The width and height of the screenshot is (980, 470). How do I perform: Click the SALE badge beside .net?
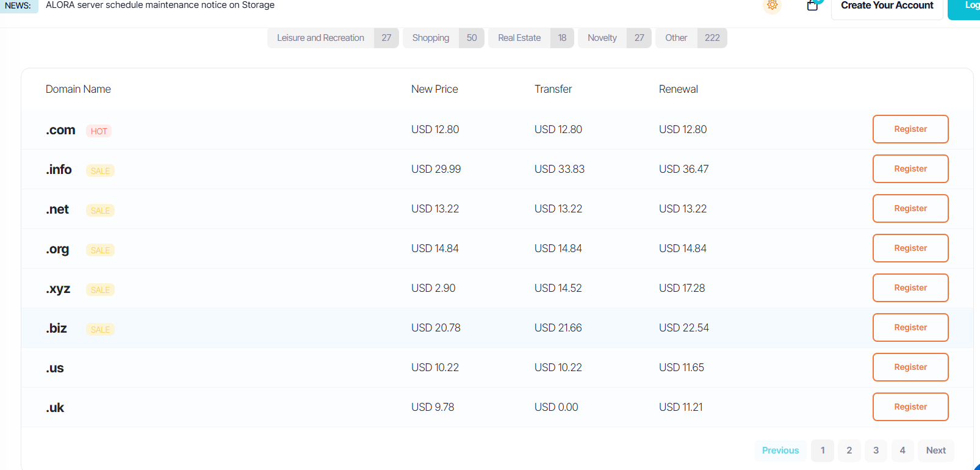(100, 211)
